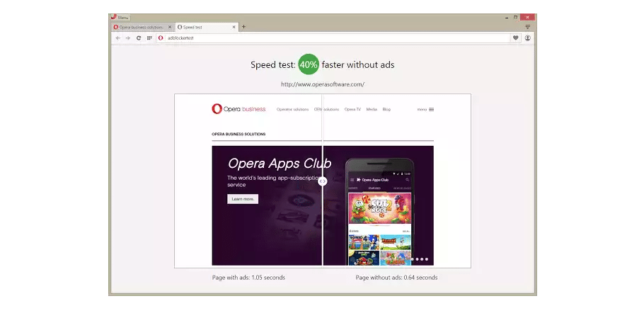Close the Opera business solutions tab

click(170, 27)
